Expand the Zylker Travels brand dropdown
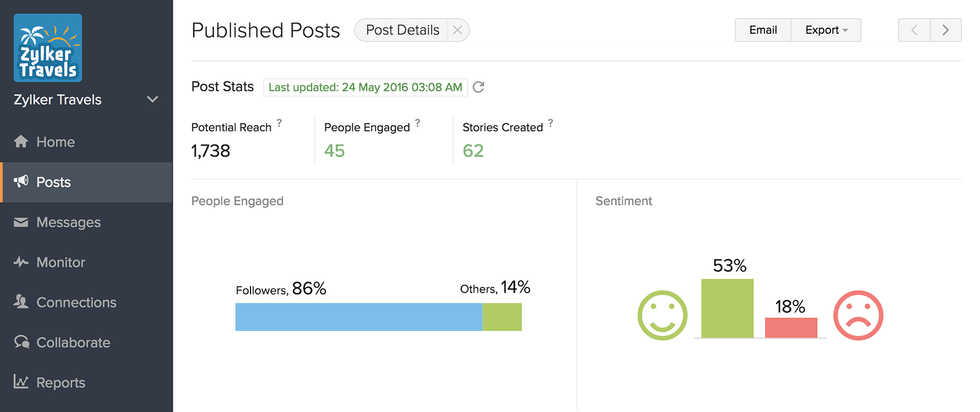The height and width of the screenshot is (412, 980). 153,99
